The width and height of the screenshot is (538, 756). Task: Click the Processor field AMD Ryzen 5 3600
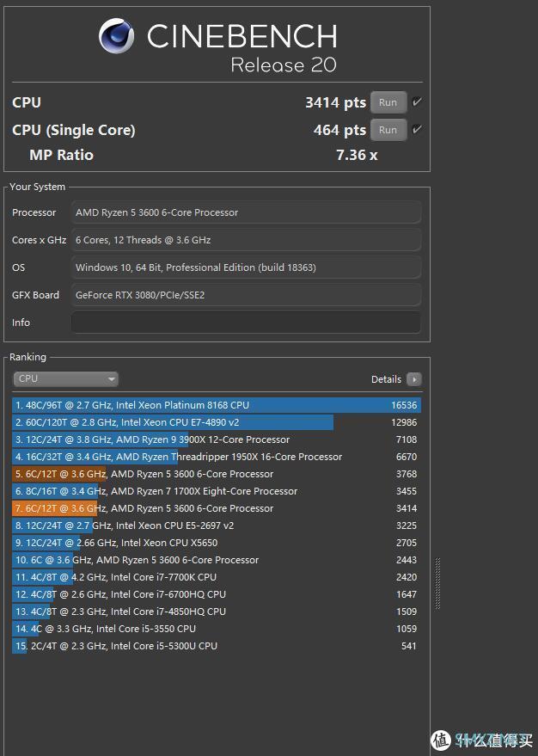click(246, 212)
